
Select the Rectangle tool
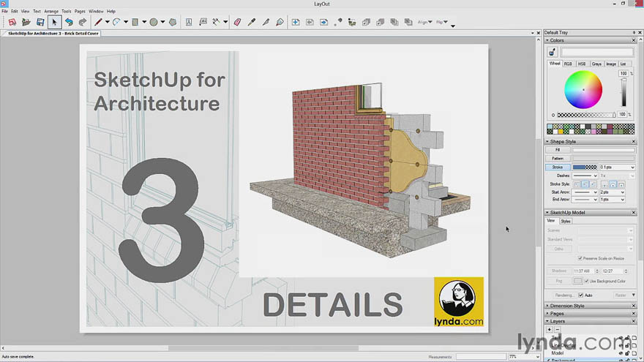135,22
